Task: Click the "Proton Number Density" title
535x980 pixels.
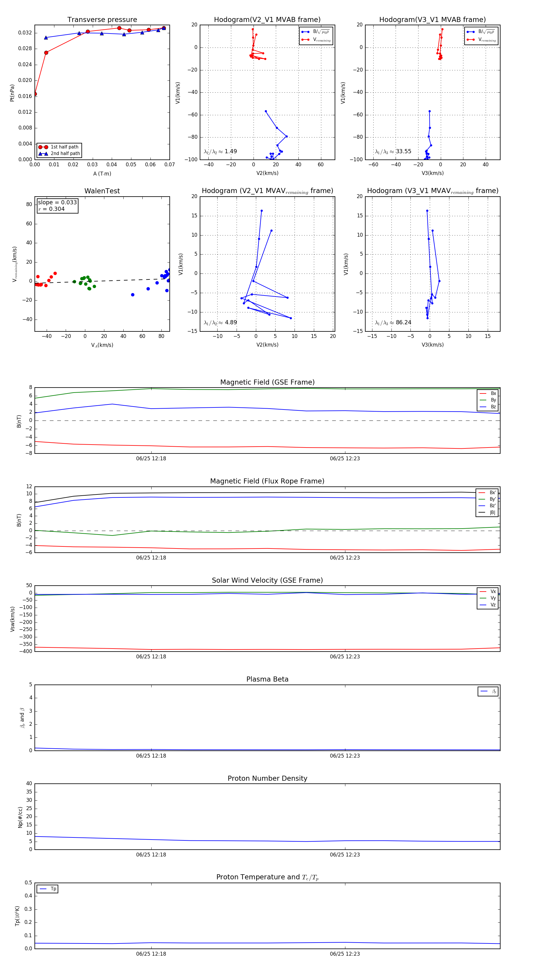Action: coord(267,778)
